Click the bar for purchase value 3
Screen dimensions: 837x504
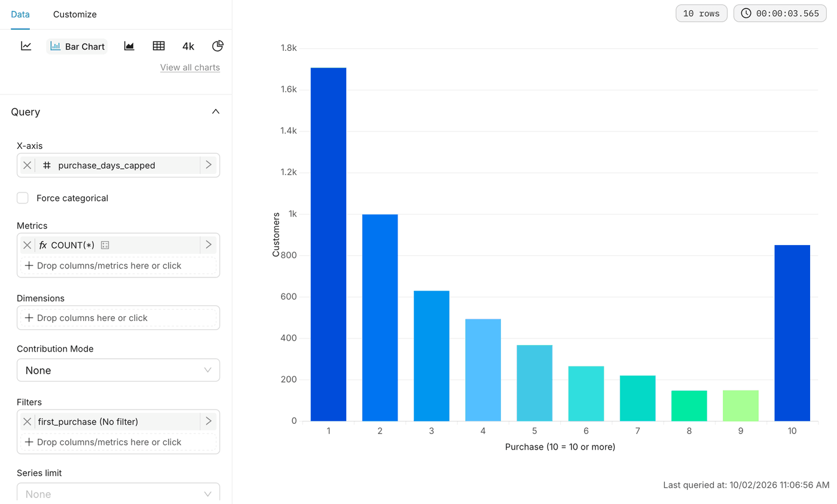[x=431, y=356]
